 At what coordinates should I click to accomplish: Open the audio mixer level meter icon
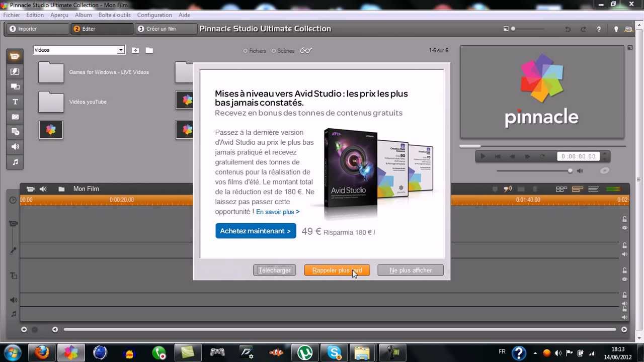(x=613, y=189)
